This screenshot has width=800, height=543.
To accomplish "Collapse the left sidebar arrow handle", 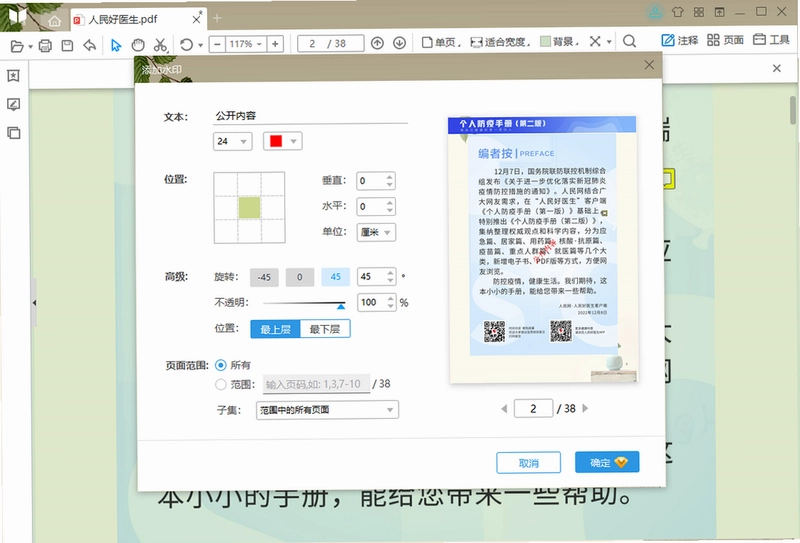I will tap(34, 303).
